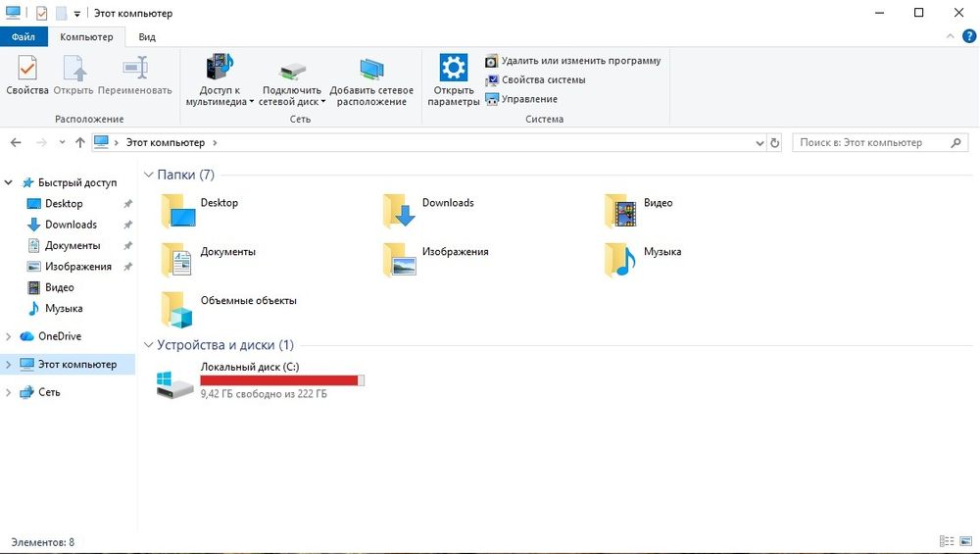The image size is (980, 554).
Task: Click the Properties (Свойства) ribbon icon
Action: 26,68
